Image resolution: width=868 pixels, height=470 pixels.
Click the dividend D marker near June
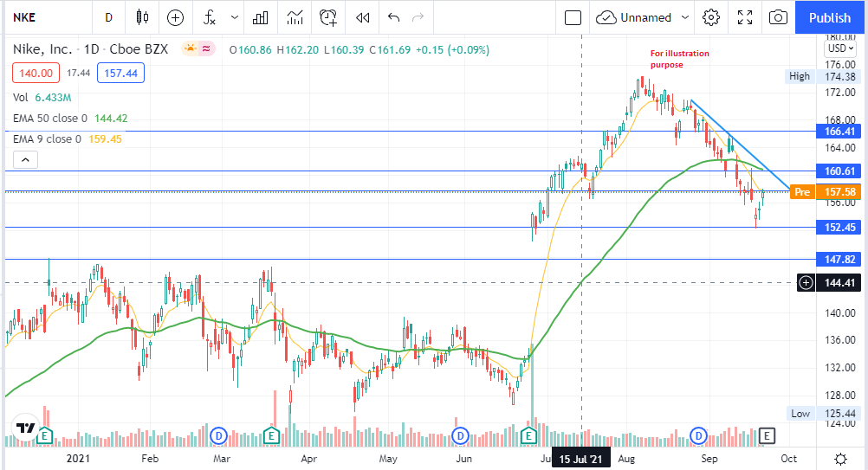click(460, 436)
